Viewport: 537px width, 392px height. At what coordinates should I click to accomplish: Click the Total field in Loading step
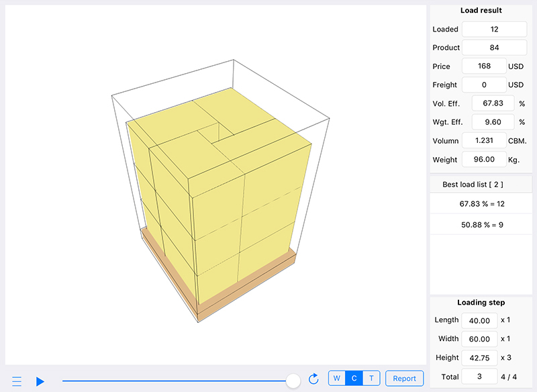480,377
